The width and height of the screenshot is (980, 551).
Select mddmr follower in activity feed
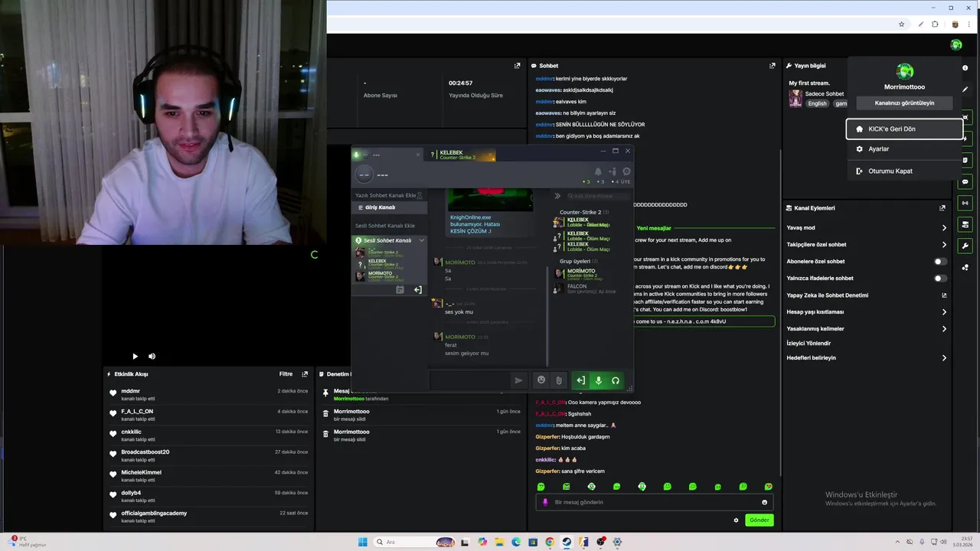coord(130,391)
